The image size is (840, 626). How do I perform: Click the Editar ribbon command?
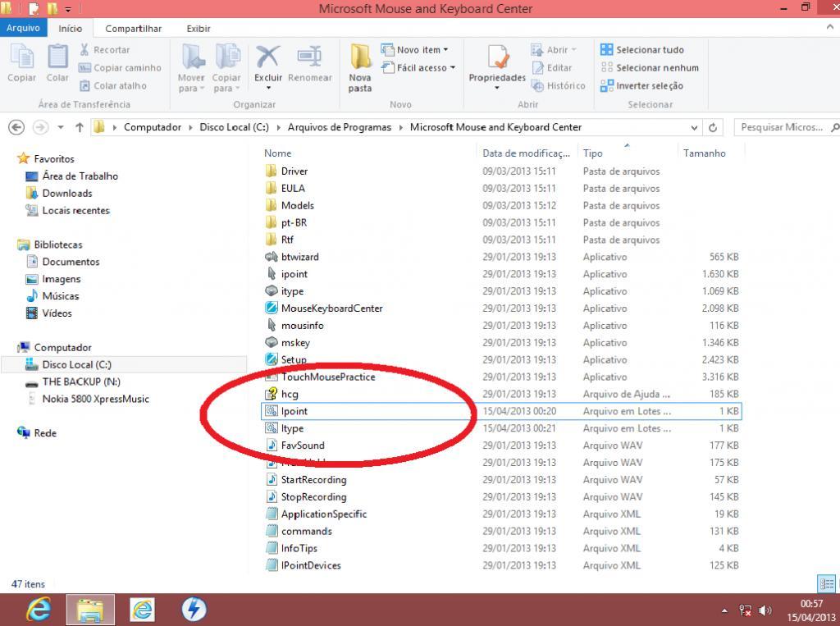[x=552, y=67]
